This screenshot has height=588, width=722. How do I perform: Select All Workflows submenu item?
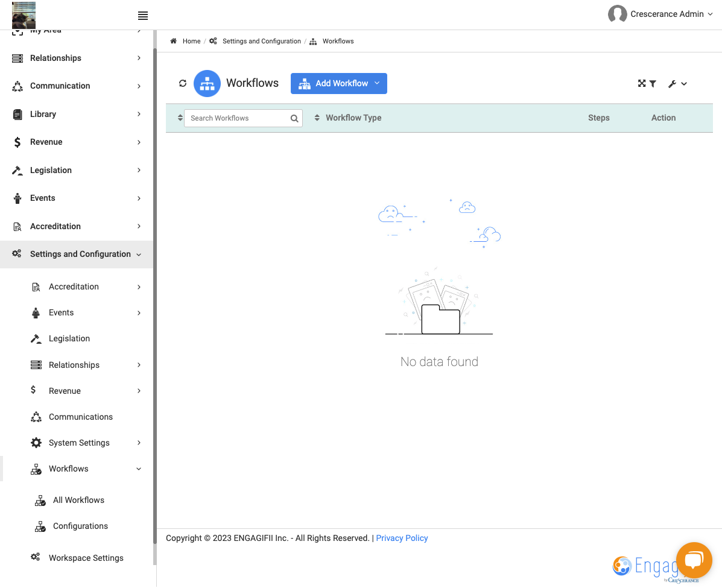point(79,501)
